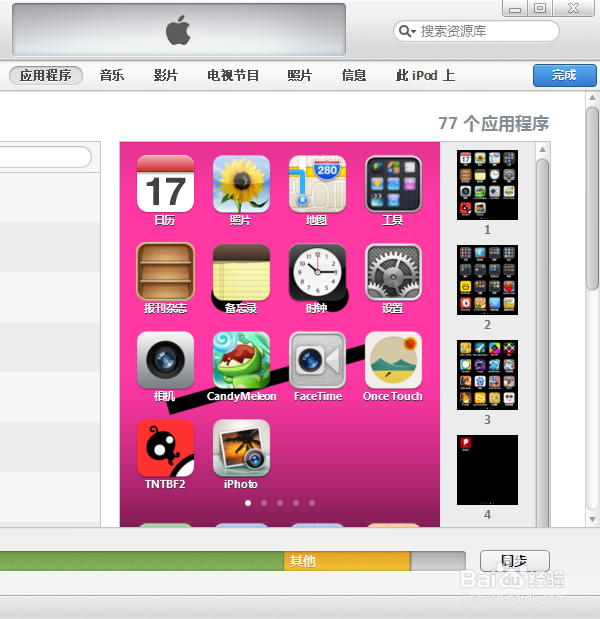Select the Settings (设置) gear icon
Screen dimensions: 600x619
393,272
